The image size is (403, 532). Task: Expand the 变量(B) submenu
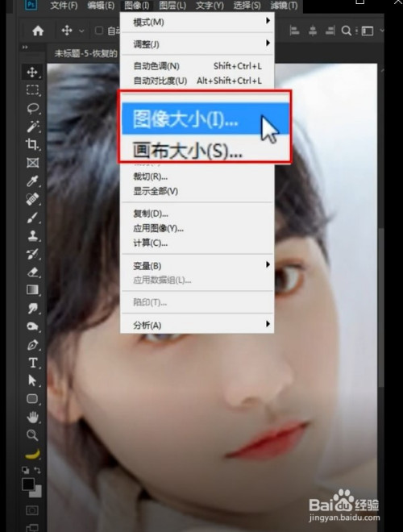pos(197,266)
